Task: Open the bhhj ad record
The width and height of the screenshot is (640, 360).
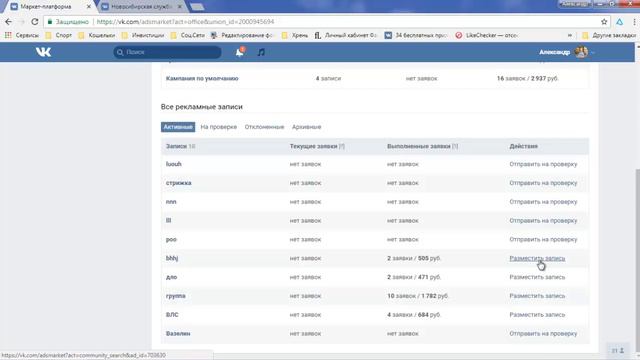Action: [172, 258]
